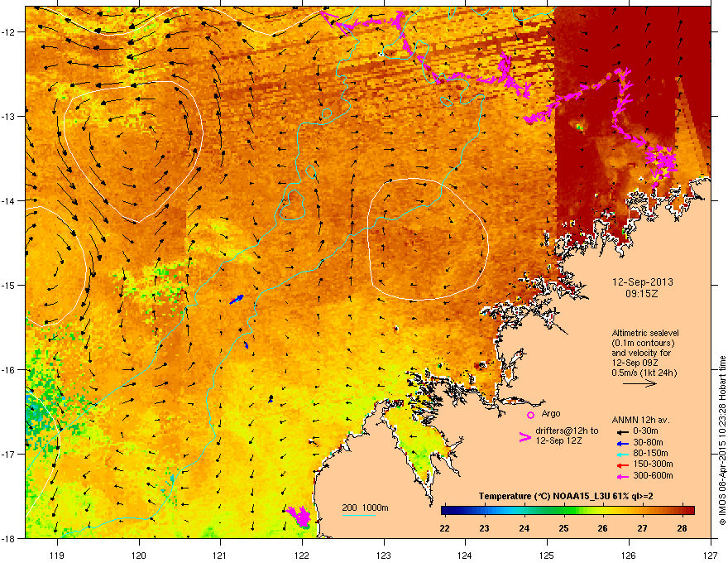Click the '200 1000m' contour label text
This screenshot has width=728, height=563.
coord(365,508)
